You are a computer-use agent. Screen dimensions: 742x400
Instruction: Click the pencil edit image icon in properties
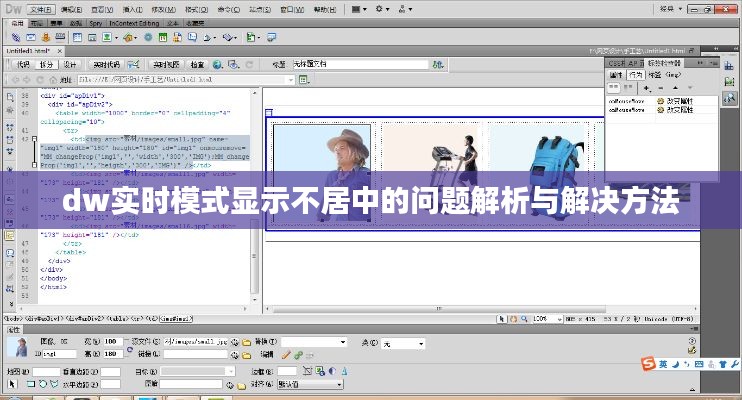[x=284, y=353]
